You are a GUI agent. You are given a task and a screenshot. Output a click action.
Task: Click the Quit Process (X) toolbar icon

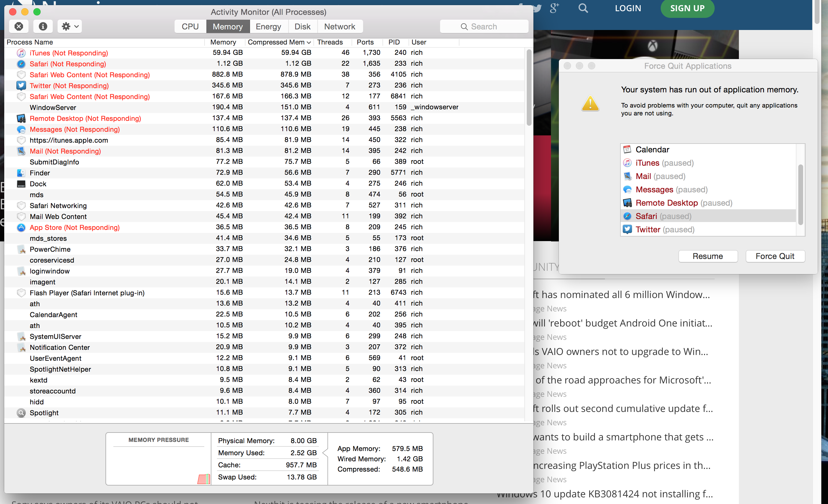19,26
